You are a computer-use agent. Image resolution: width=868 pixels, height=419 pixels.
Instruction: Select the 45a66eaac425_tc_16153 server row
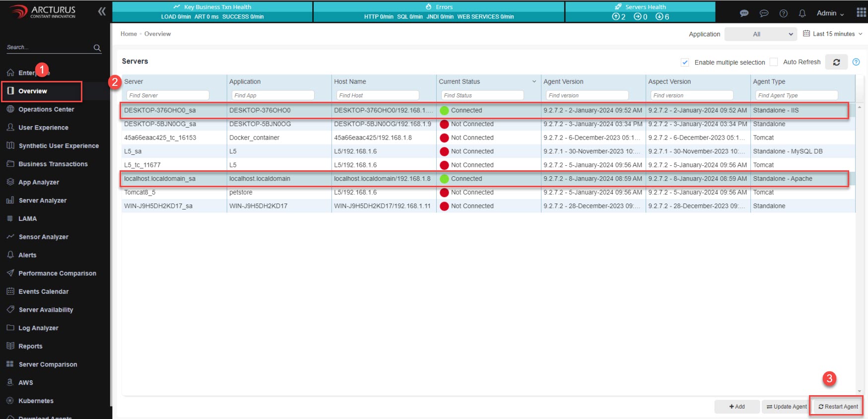click(488, 138)
